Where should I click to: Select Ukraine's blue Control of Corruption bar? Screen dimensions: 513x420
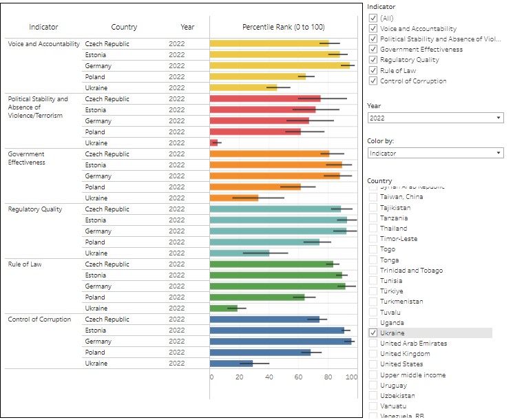(x=231, y=363)
